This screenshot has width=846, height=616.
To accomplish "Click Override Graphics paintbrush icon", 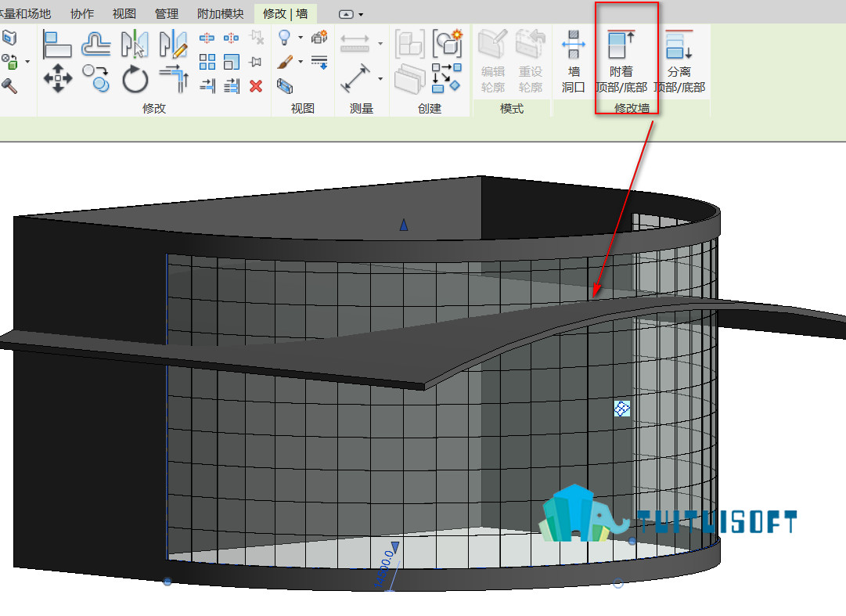I will click(x=284, y=62).
